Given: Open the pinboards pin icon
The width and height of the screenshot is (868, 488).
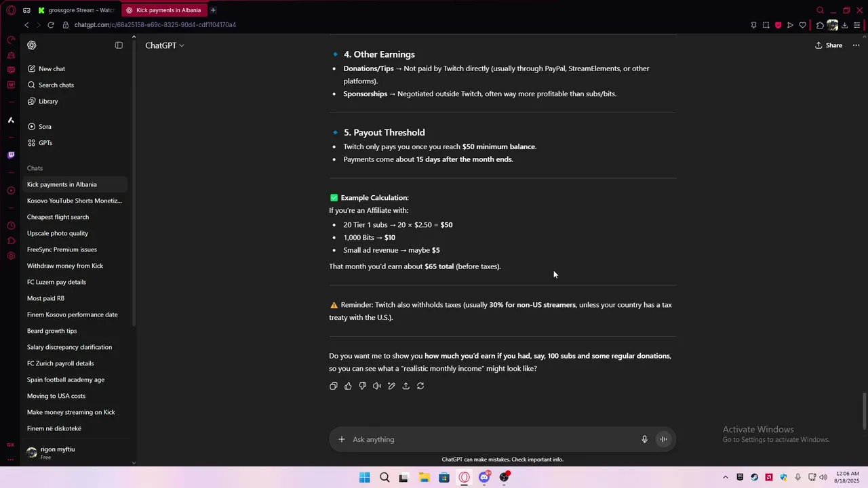Looking at the screenshot, I should (753, 25).
